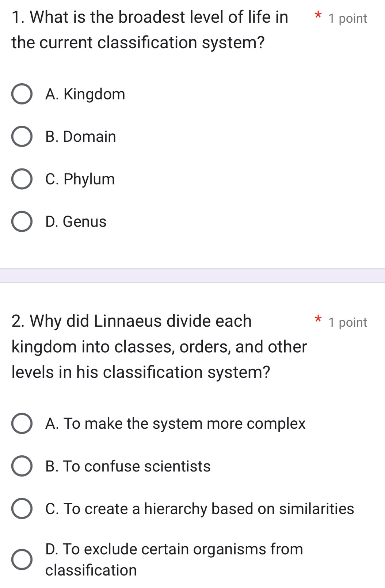This screenshot has height=588, width=385.
Task: Choose the B. Domain radio circle
Action: pyautogui.click(x=22, y=137)
